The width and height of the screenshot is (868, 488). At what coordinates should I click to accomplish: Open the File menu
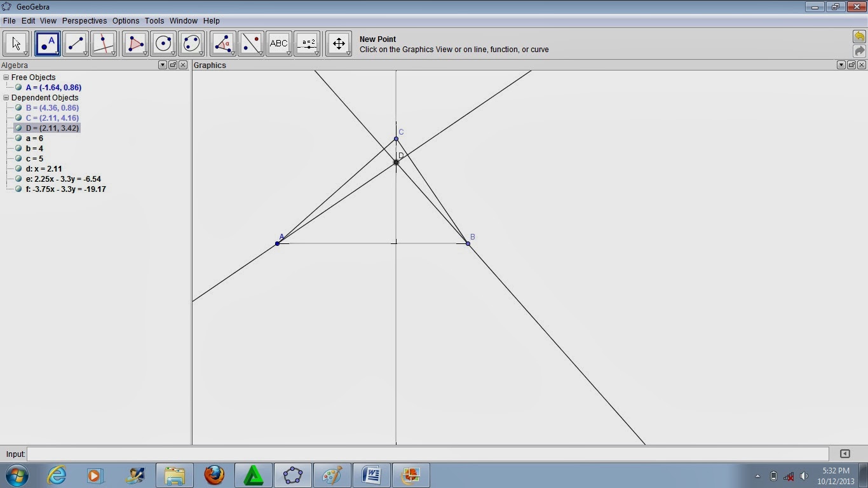[x=9, y=21]
